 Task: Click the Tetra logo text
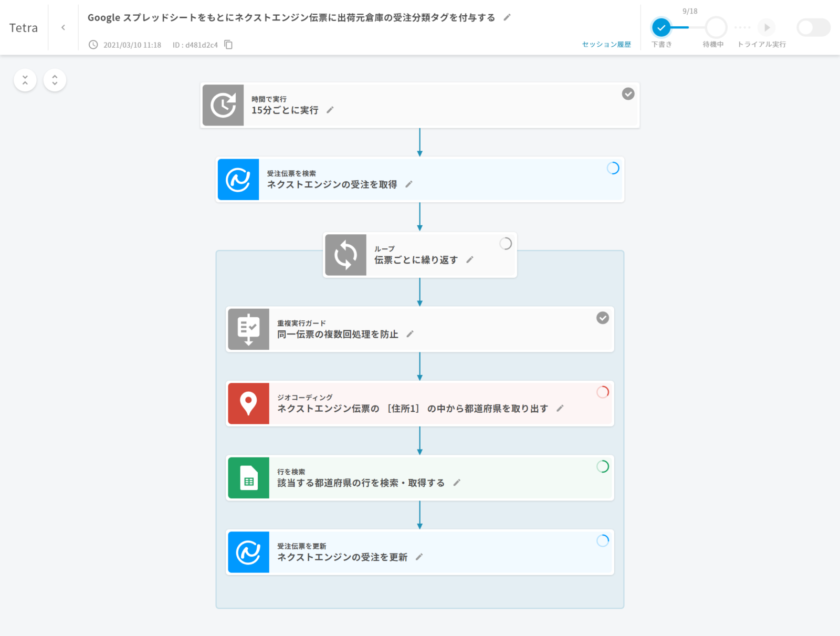tap(24, 28)
